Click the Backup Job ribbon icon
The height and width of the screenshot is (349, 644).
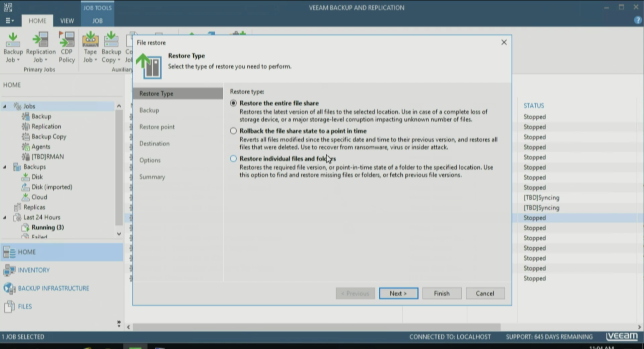pos(13,40)
